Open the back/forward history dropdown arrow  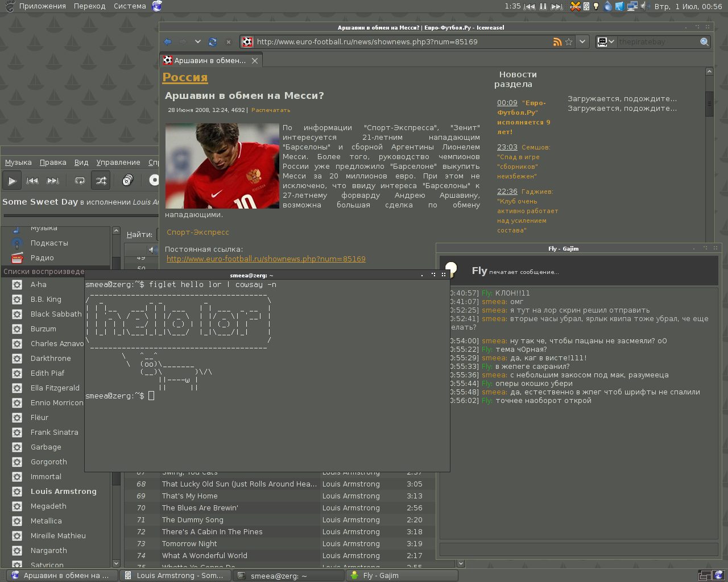197,41
